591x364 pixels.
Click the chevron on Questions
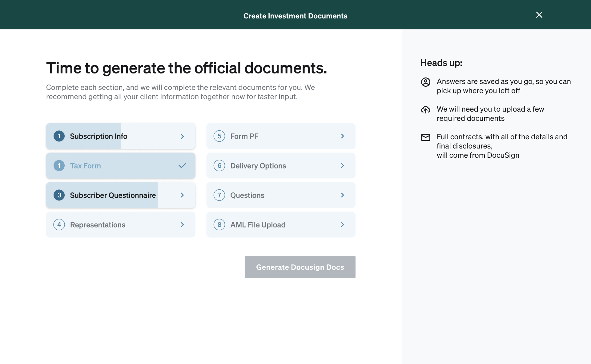point(342,195)
